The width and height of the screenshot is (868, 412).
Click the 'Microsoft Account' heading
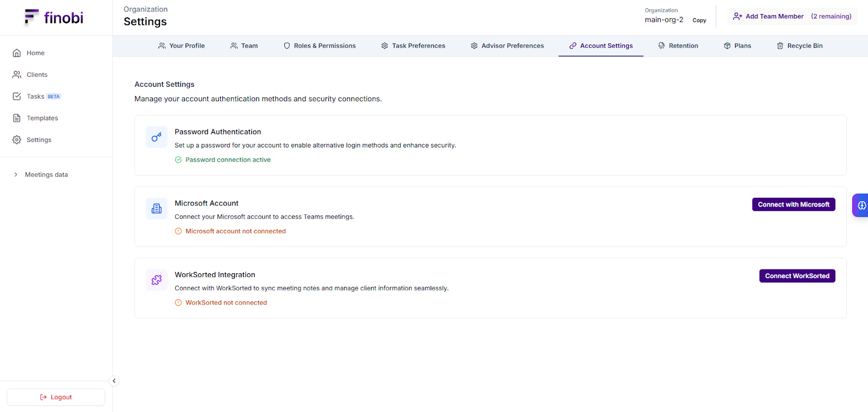[x=206, y=203]
